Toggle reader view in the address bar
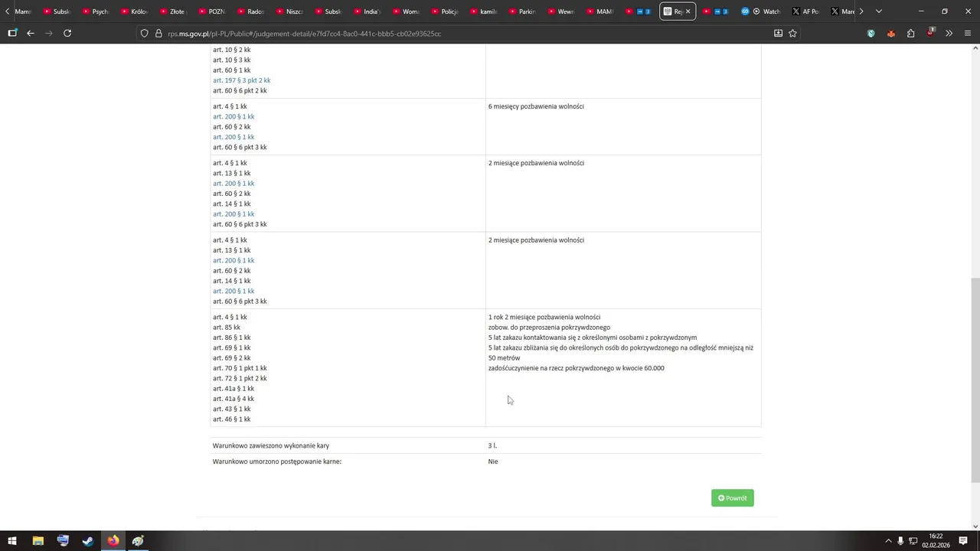Image resolution: width=980 pixels, height=551 pixels. (x=778, y=33)
